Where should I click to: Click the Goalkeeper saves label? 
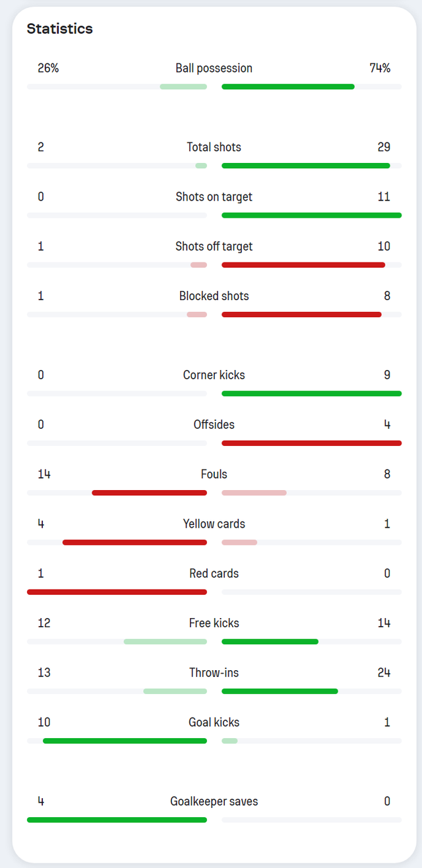point(214,801)
